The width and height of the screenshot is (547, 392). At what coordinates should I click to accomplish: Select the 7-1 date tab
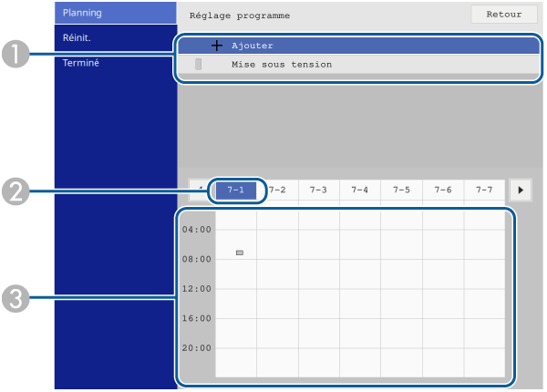coord(236,190)
